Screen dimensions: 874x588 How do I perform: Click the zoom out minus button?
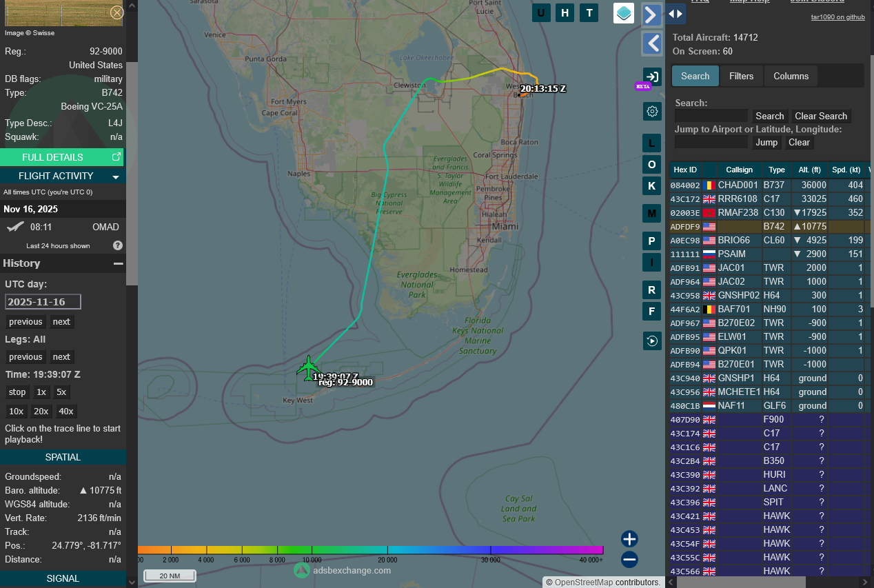(629, 560)
